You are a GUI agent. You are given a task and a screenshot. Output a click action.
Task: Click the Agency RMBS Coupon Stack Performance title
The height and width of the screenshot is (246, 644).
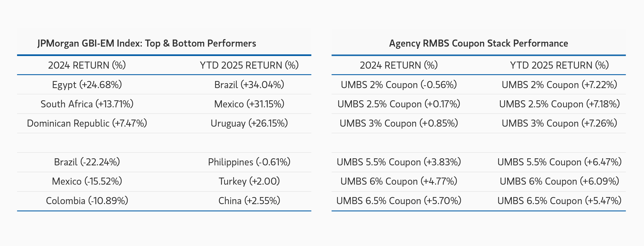point(478,43)
